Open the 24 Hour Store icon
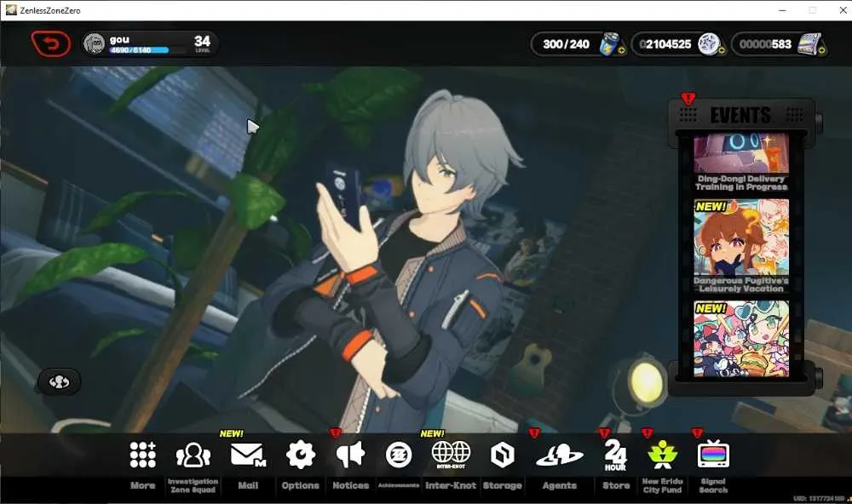The width and height of the screenshot is (852, 504). click(x=616, y=455)
